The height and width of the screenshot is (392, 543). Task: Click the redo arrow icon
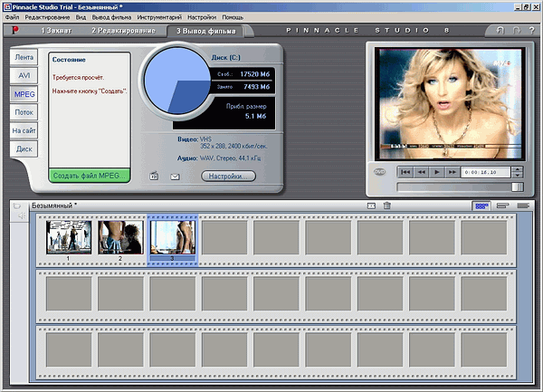click(x=517, y=31)
